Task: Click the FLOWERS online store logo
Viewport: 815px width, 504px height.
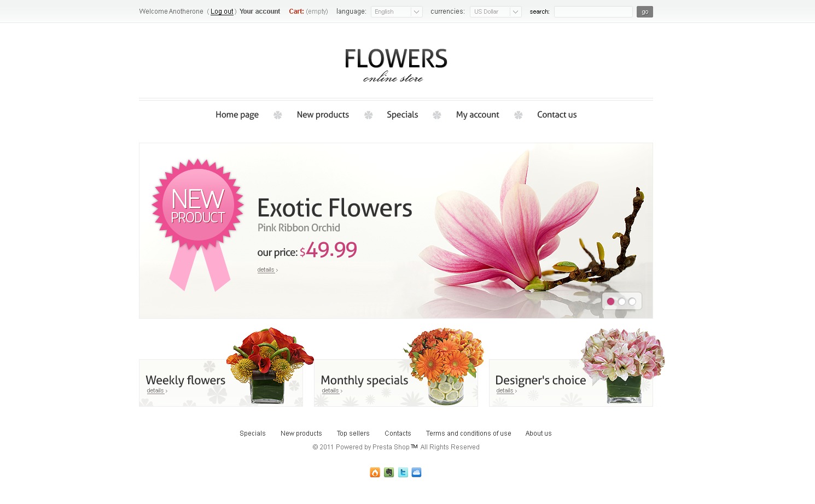Action: (396, 66)
